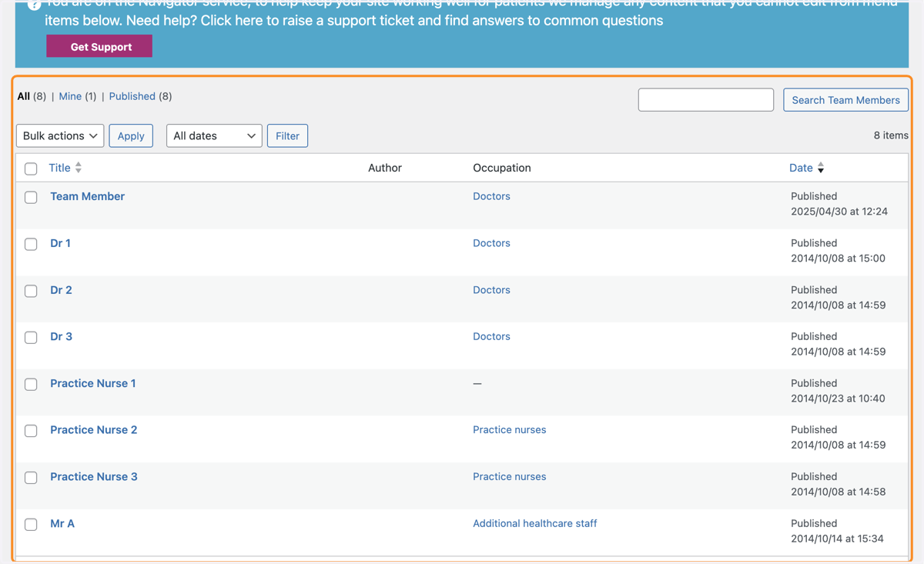This screenshot has height=564, width=924.
Task: Click Practice nurses in Practice Nurse 3 row
Action: tap(509, 477)
